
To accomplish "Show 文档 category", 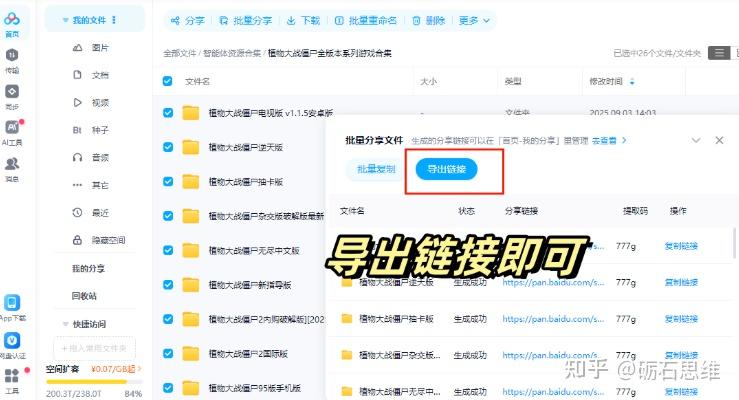I will 91,75.
